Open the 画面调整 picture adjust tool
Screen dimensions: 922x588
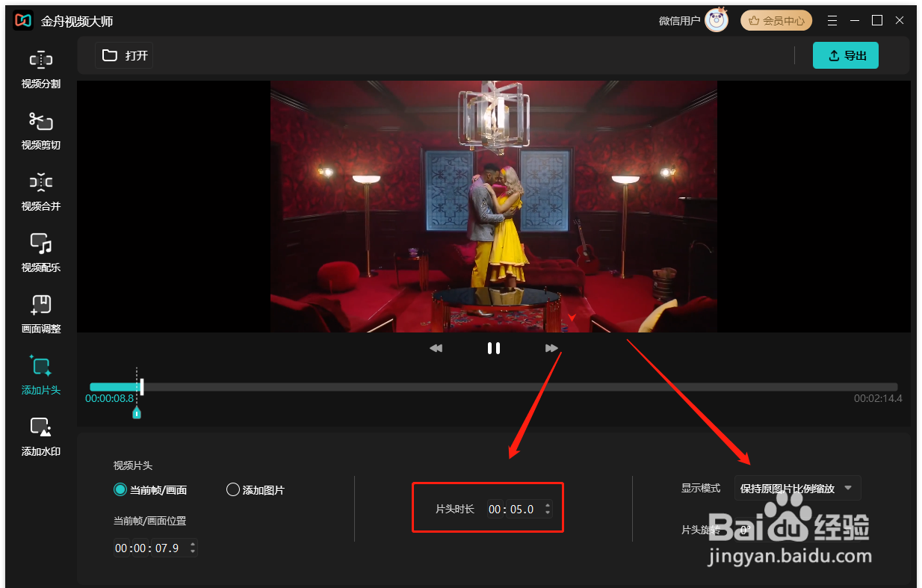(x=41, y=315)
